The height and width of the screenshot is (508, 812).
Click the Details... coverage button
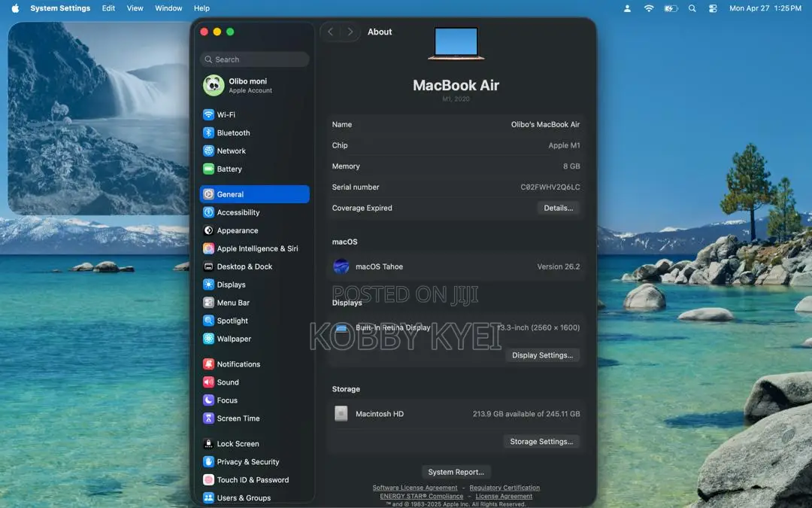[x=558, y=208]
